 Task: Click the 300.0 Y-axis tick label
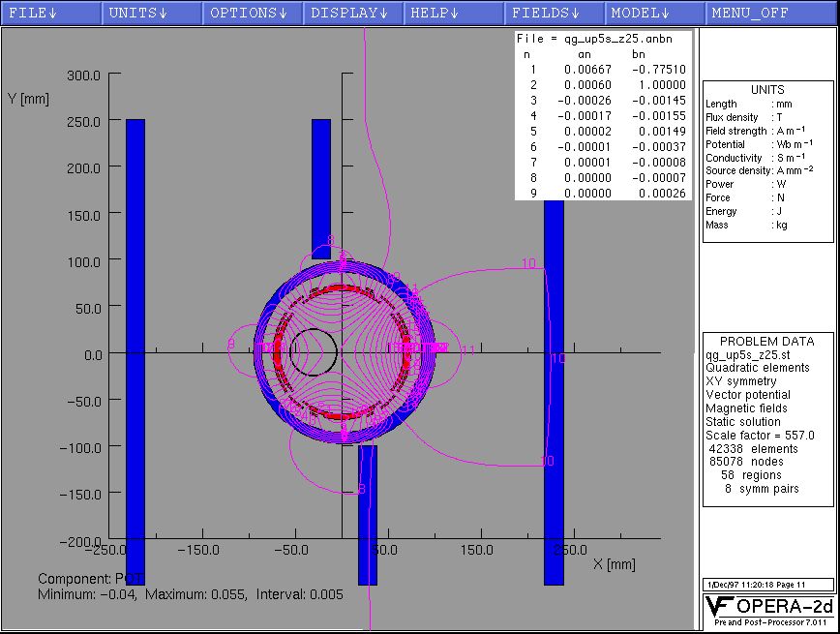[83, 75]
